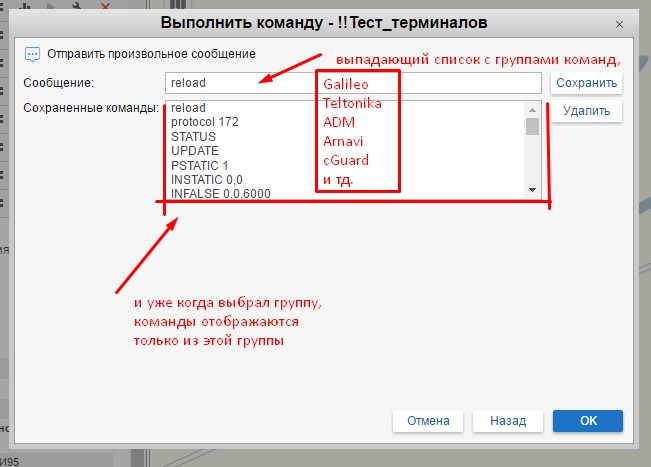Click the message bubble icon
This screenshot has height=467, width=651.
pyautogui.click(x=32, y=54)
